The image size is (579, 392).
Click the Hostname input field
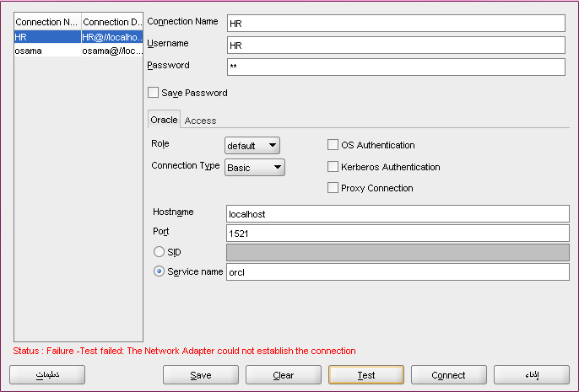(x=398, y=214)
